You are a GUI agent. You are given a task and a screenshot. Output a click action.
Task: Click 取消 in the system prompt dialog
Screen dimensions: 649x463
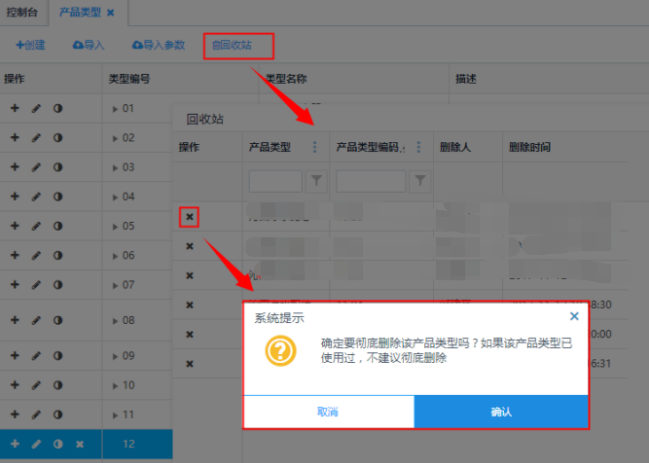328,411
